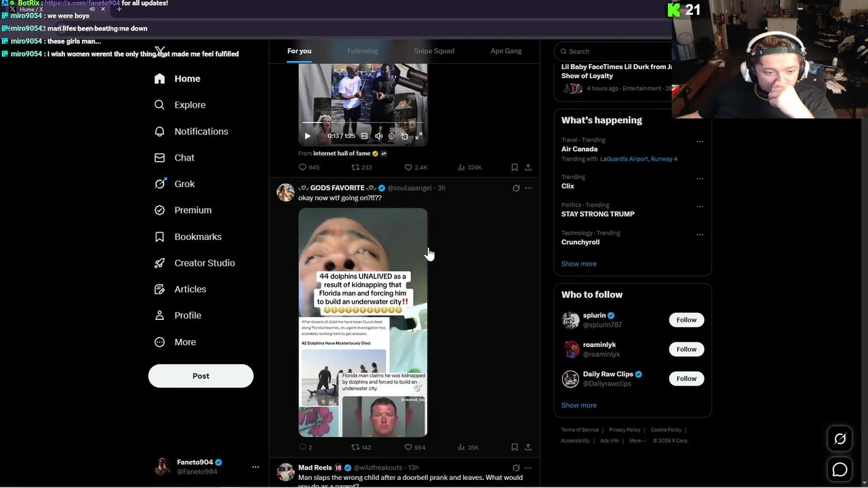Open Grok explain on Mad Reels post
This screenshot has height=488, width=868.
516,468
